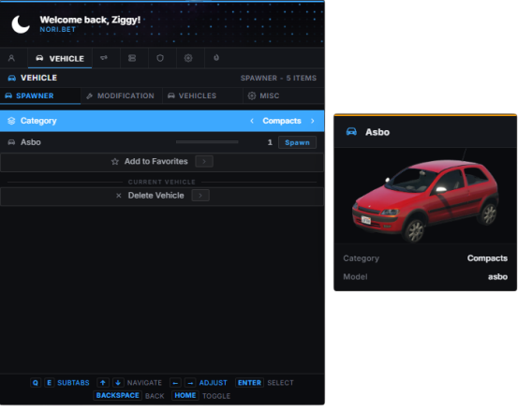Click the Q key hint

36,383
